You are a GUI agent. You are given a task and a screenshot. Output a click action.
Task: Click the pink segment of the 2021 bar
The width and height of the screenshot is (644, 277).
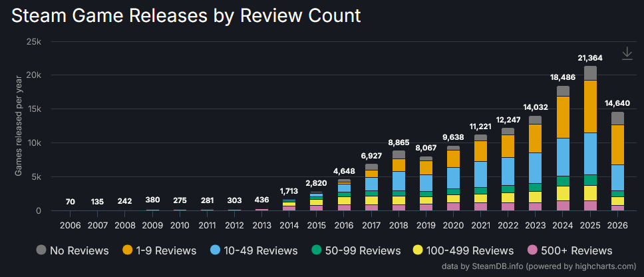click(480, 206)
